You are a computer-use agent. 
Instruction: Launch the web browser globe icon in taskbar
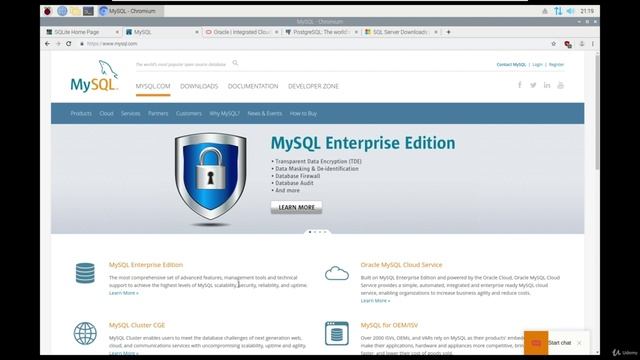(62, 11)
